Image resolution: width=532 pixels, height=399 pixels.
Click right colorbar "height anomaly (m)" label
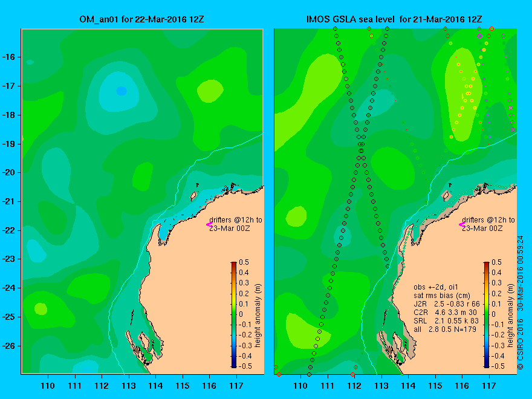point(510,316)
